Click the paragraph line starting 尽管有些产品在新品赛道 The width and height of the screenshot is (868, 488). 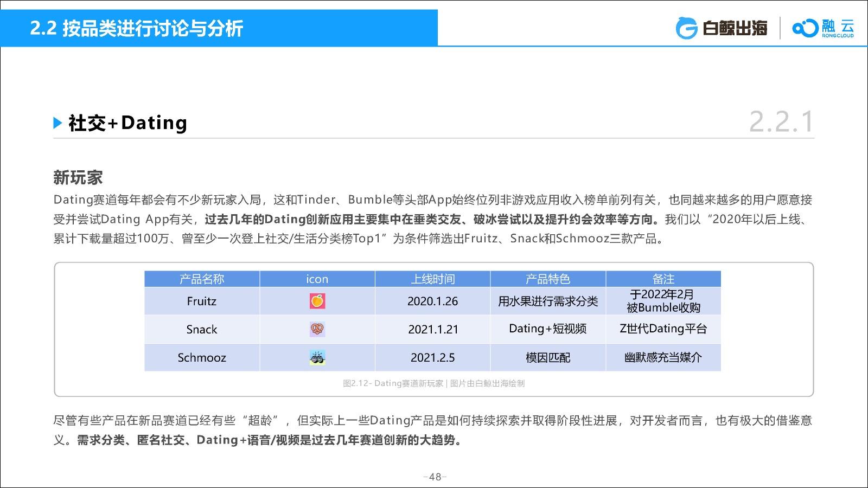pyautogui.click(x=433, y=420)
